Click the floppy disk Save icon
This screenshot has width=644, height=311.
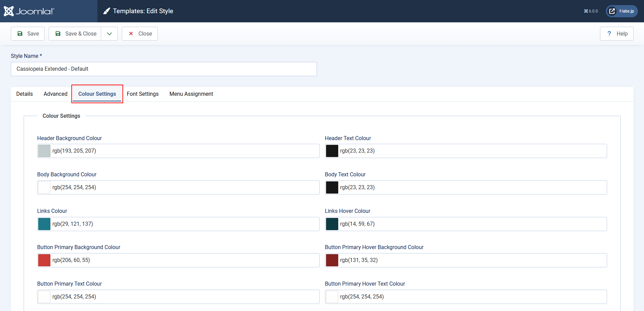(20, 34)
